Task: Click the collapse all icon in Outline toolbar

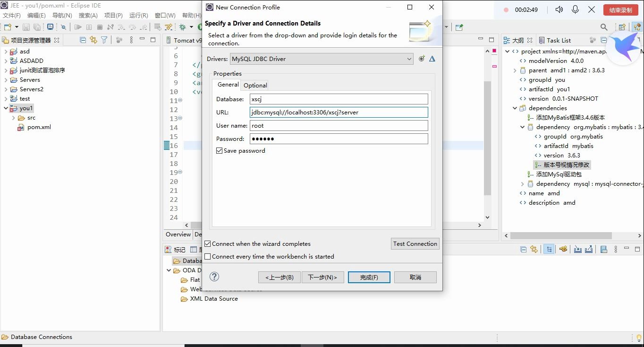Action: click(604, 40)
